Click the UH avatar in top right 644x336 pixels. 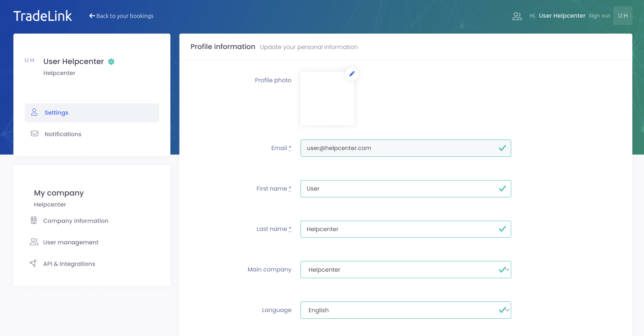coord(622,16)
